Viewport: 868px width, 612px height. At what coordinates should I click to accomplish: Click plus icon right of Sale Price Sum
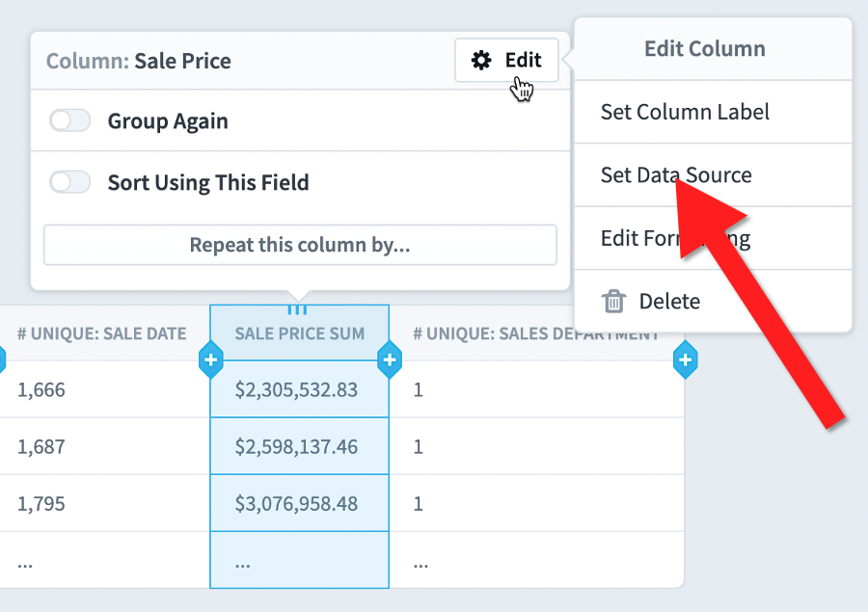(389, 360)
